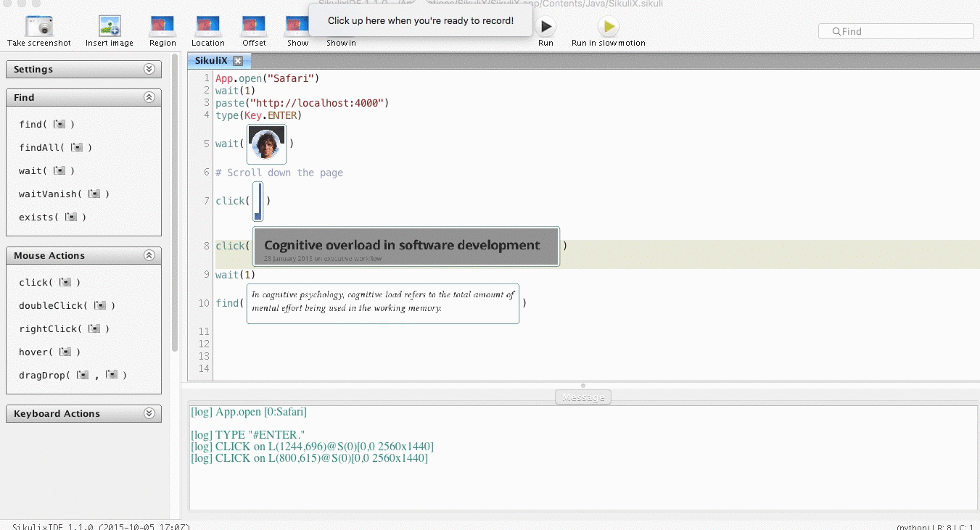Collapse the Find commands panel
The image size is (980, 530).
tap(150, 96)
